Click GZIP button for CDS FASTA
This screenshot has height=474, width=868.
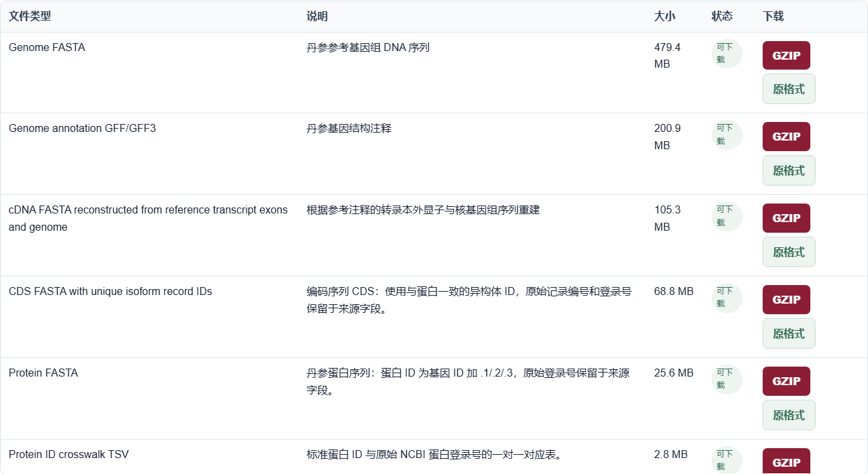point(787,300)
